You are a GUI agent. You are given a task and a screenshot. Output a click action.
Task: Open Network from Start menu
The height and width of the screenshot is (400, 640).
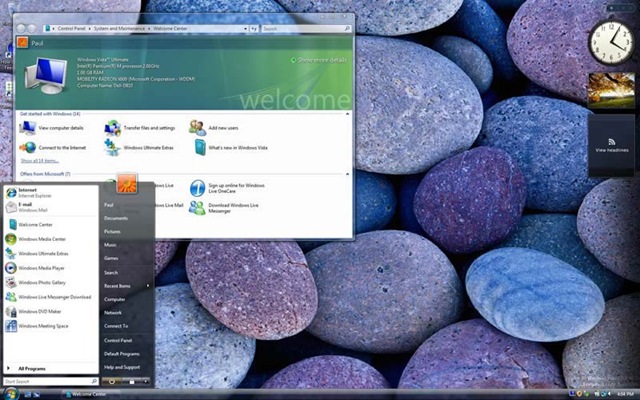coord(113,313)
